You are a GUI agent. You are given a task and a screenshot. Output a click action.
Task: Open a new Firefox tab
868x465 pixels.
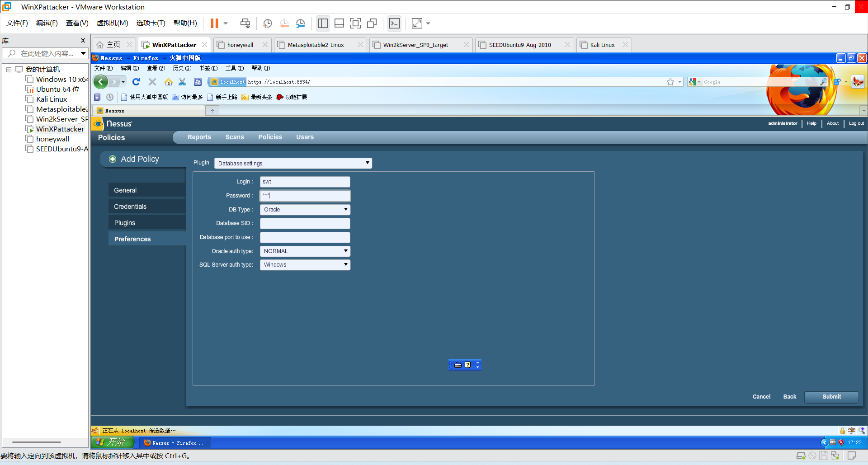point(212,110)
